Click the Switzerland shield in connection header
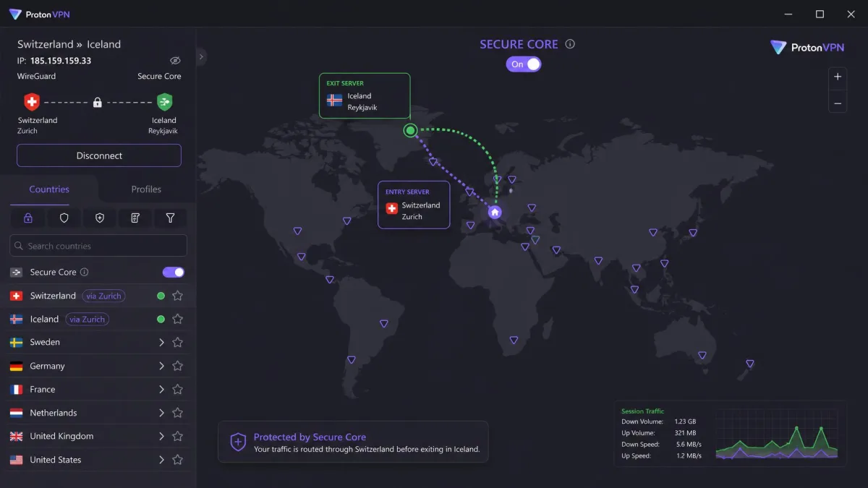The image size is (868, 488). coord(32,102)
